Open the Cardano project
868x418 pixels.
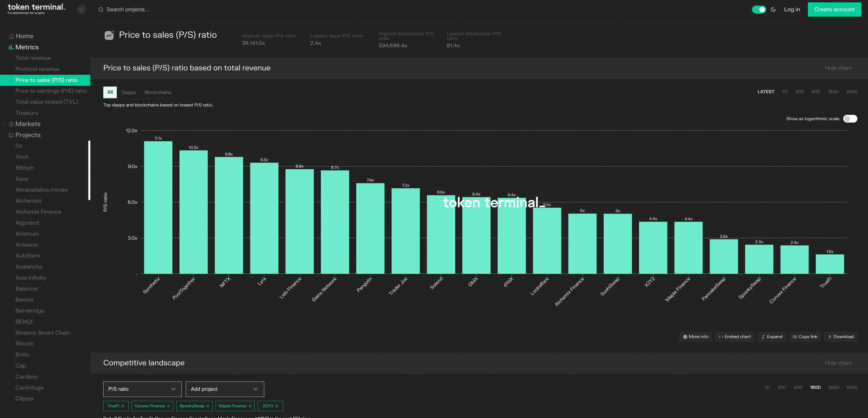tap(26, 377)
